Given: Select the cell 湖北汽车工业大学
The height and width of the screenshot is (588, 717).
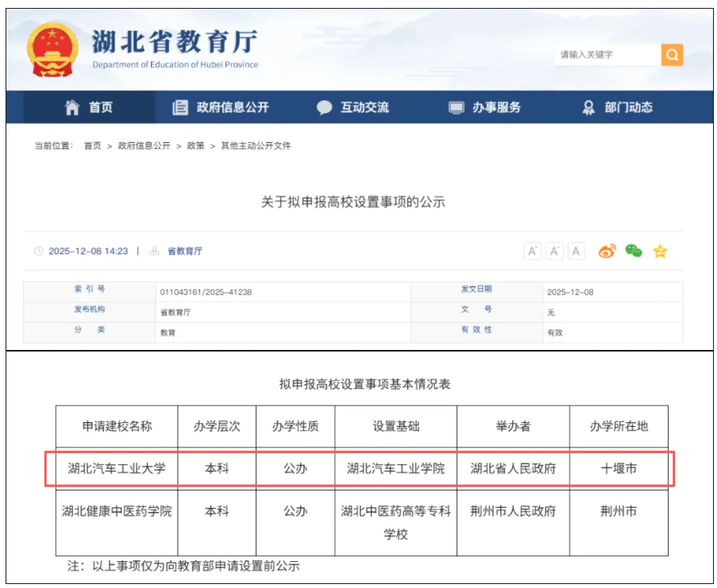Looking at the screenshot, I should [x=117, y=469].
